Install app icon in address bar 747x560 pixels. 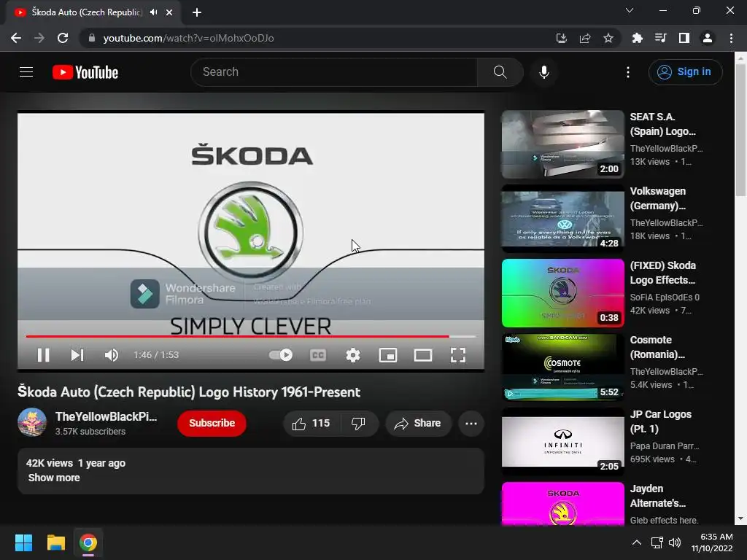[x=561, y=38]
